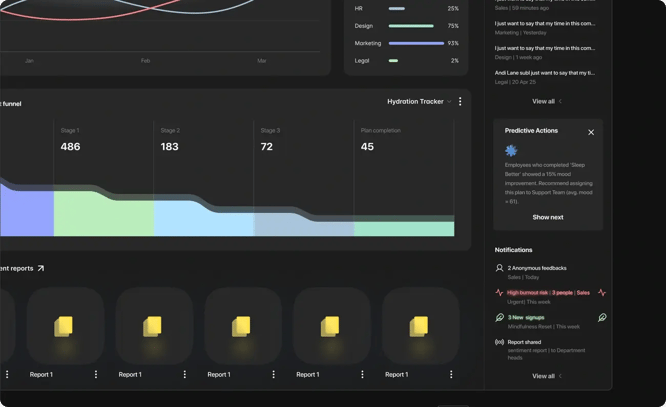Click View all under feedback messages

547,101
